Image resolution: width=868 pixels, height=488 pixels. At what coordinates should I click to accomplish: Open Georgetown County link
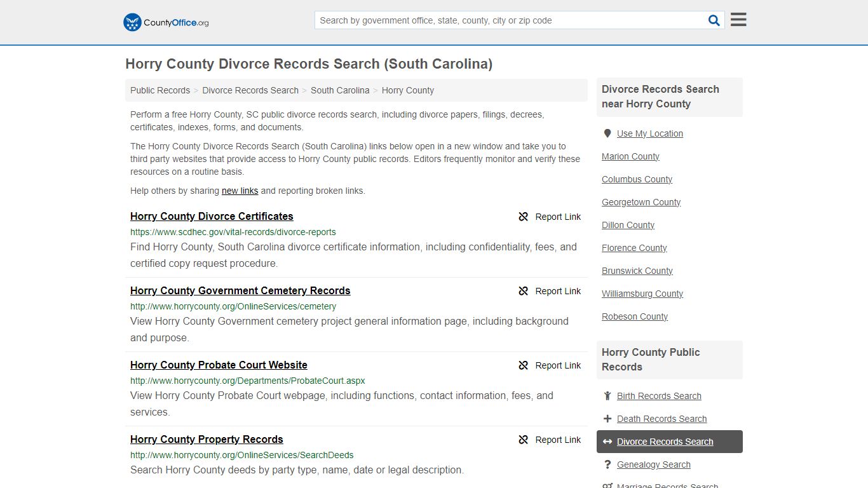click(641, 202)
